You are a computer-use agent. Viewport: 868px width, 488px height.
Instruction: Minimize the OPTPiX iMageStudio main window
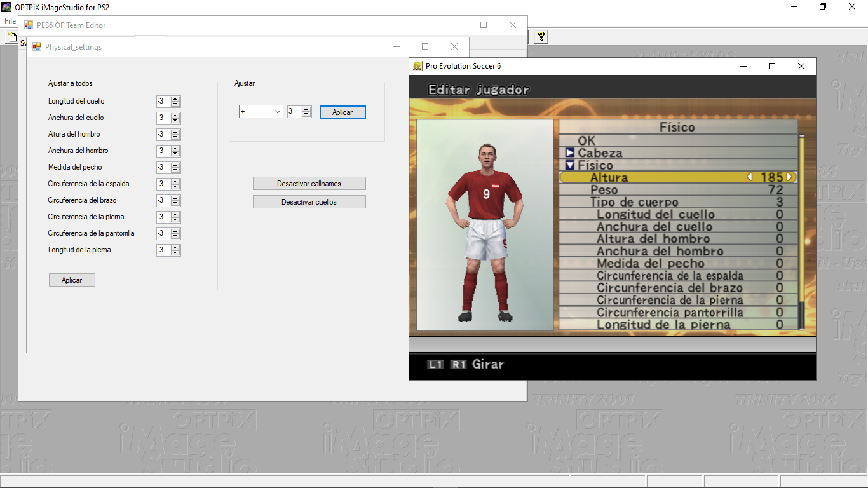(795, 7)
